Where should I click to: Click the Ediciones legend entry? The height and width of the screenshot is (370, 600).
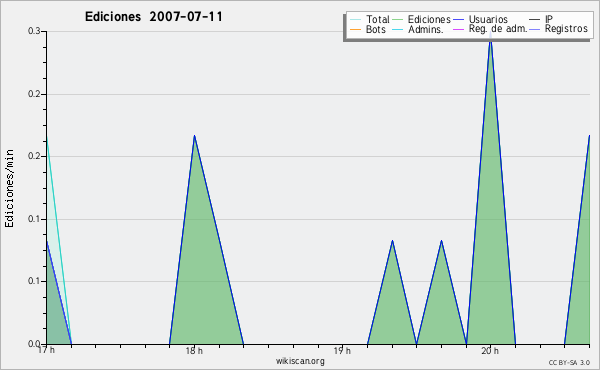click(422, 19)
